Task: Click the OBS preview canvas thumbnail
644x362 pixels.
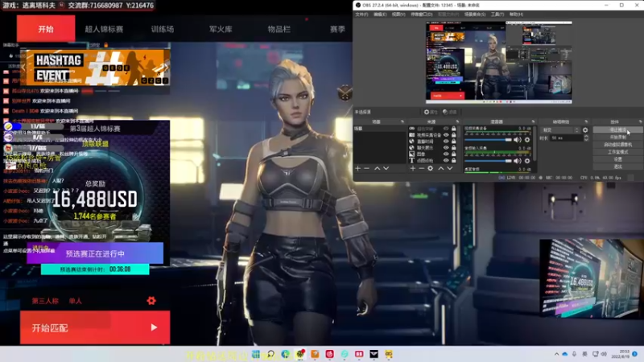Action: pos(498,62)
